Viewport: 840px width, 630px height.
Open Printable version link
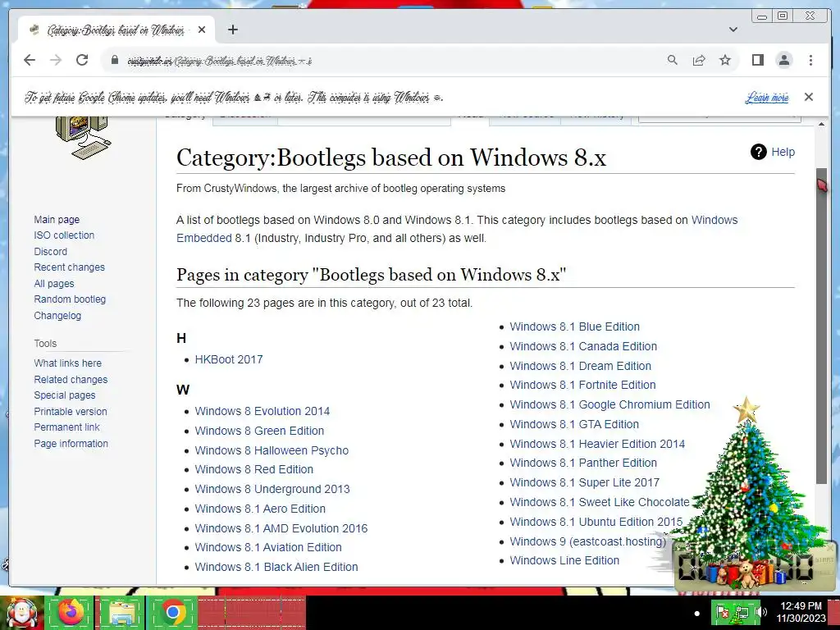click(71, 412)
